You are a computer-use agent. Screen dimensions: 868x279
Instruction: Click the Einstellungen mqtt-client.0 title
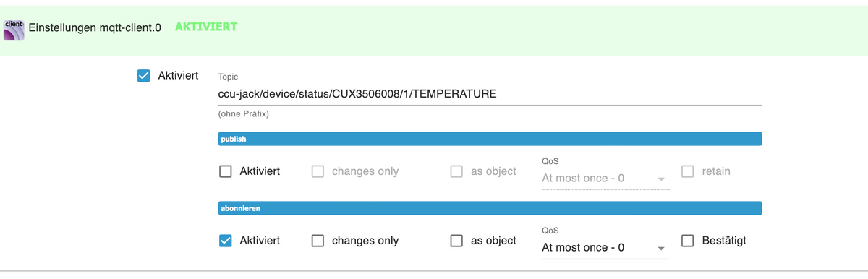(94, 27)
